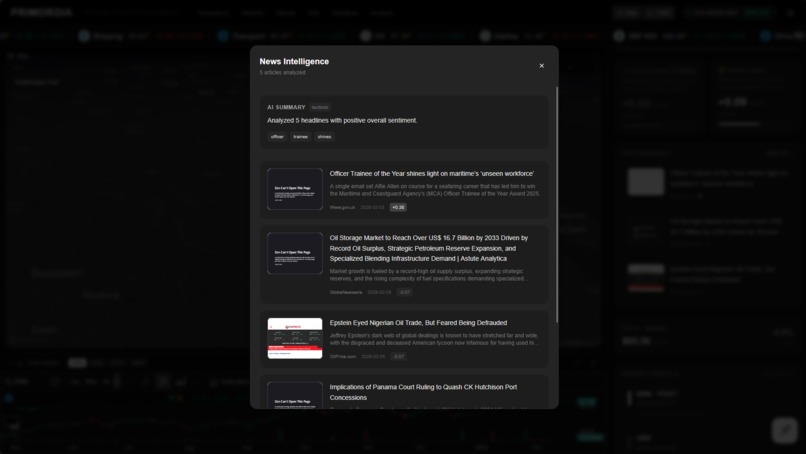
Task: Click the 'Market growth is fueled' description
Action: click(429, 275)
